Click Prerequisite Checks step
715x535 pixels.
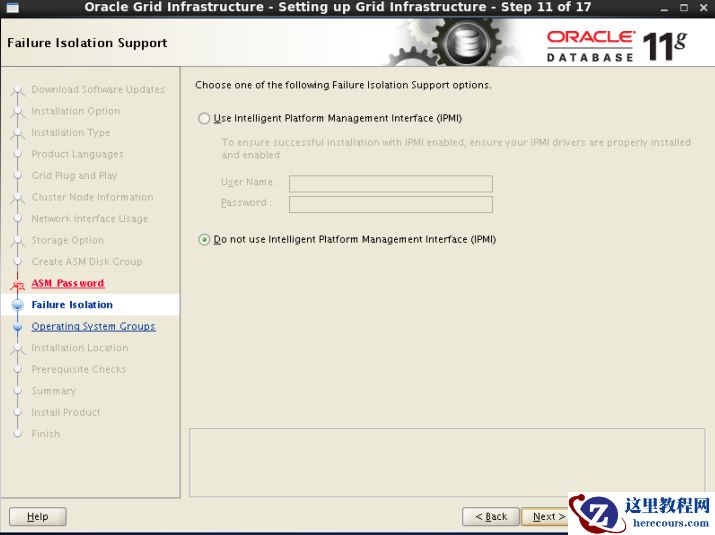coord(78,369)
